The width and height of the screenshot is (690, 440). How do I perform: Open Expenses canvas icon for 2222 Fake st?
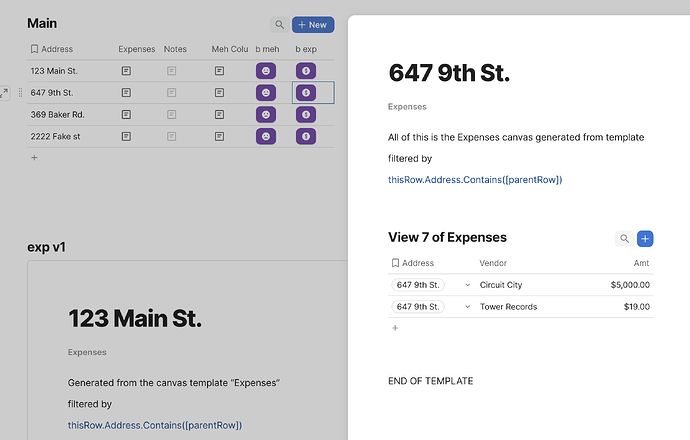(126, 136)
